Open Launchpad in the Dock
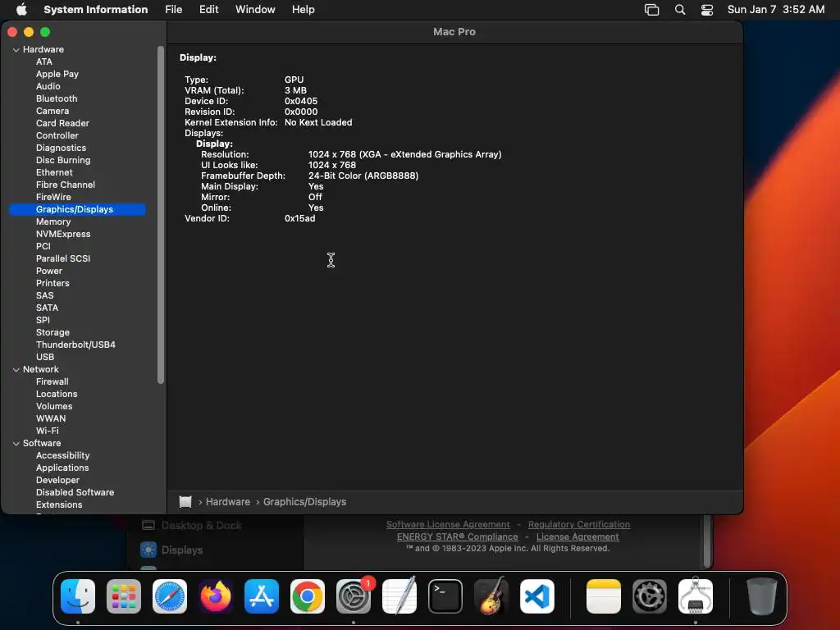 pos(124,596)
